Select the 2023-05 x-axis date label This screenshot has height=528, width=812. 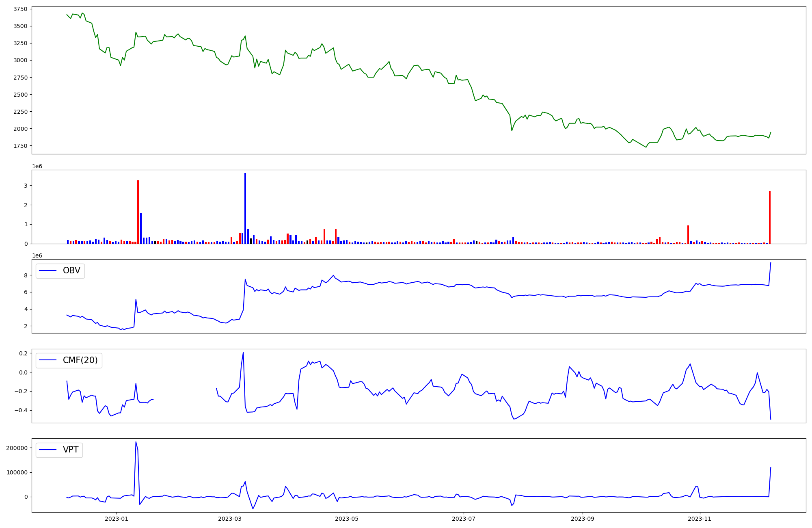pos(347,519)
